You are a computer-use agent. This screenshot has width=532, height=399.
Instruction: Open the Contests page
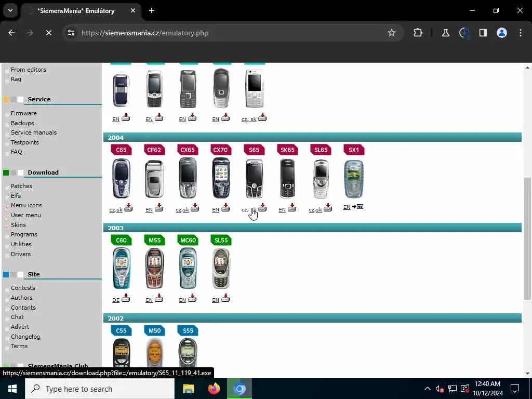click(23, 288)
